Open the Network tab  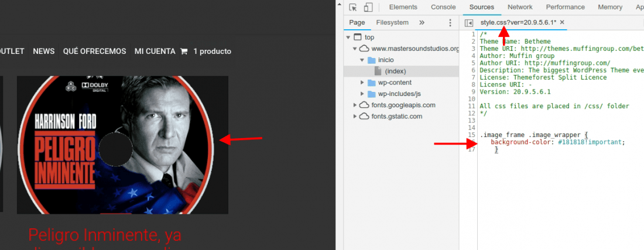pos(520,7)
